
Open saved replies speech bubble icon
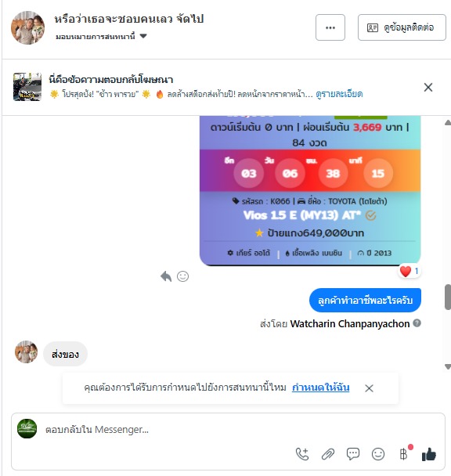click(353, 454)
